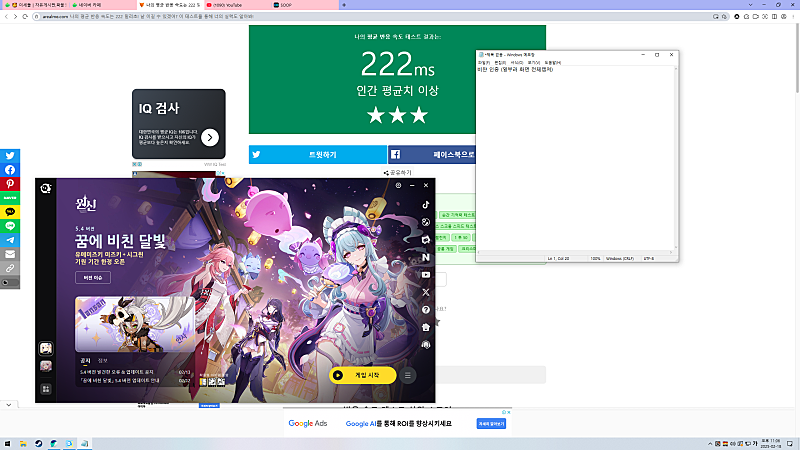Copy link icon in left share bar
This screenshot has width=800, height=450.
[x=10, y=268]
